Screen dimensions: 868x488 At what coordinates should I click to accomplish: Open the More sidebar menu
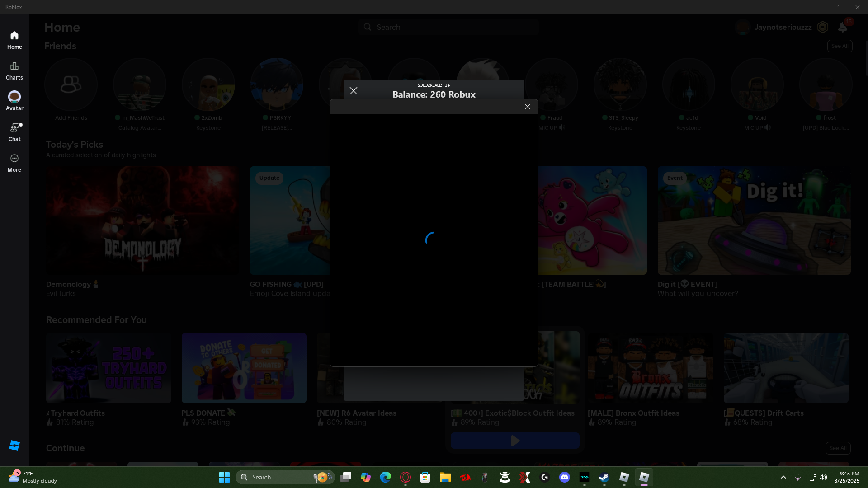click(x=14, y=163)
